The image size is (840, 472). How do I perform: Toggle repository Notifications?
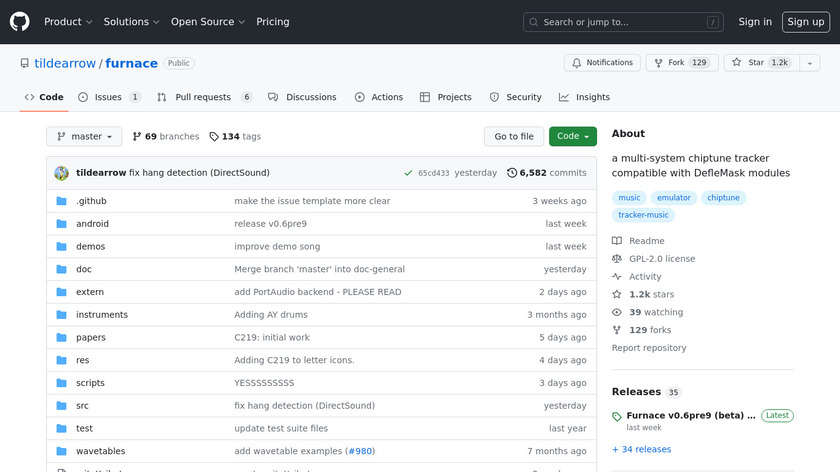click(x=602, y=63)
